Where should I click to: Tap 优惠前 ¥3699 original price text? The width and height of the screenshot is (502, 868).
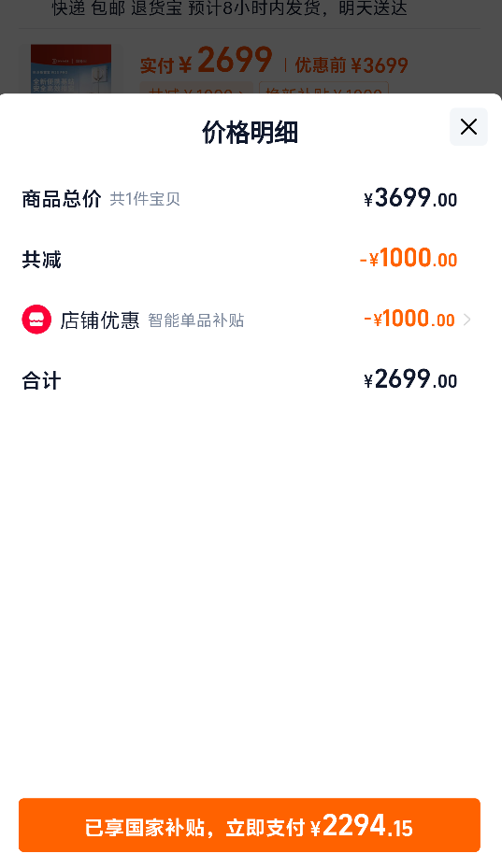[351, 65]
